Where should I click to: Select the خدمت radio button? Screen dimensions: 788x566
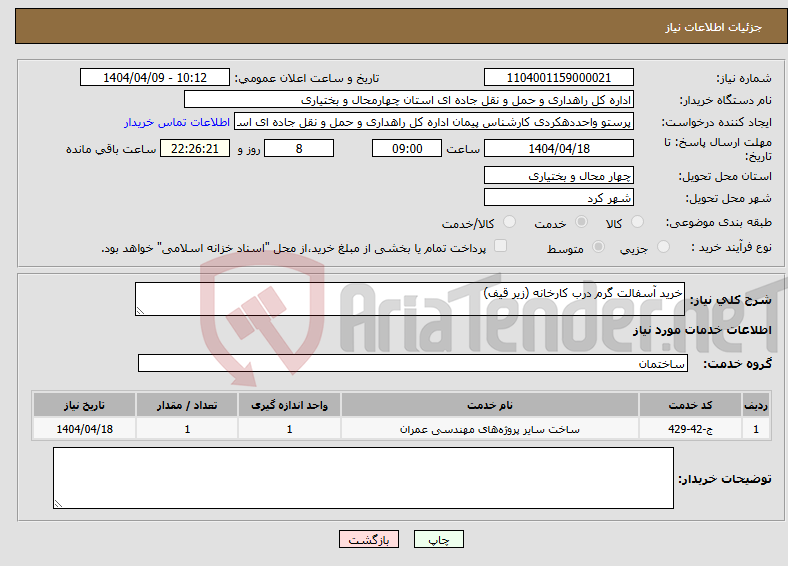581,222
